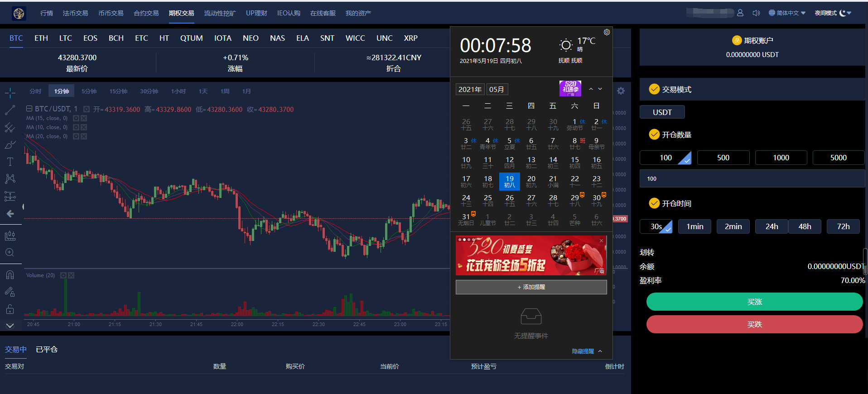This screenshot has height=394, width=868.
Task: Remove the MA 15 indicator
Action: coord(84,118)
